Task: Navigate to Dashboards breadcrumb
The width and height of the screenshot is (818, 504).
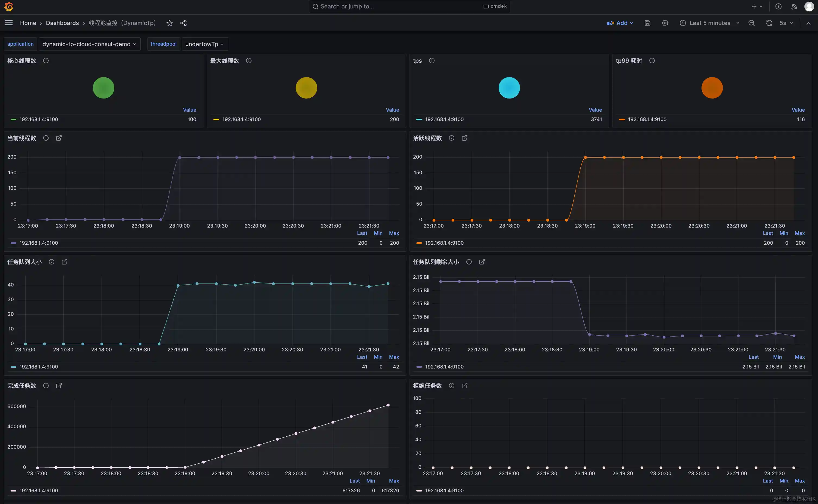Action: click(x=62, y=23)
